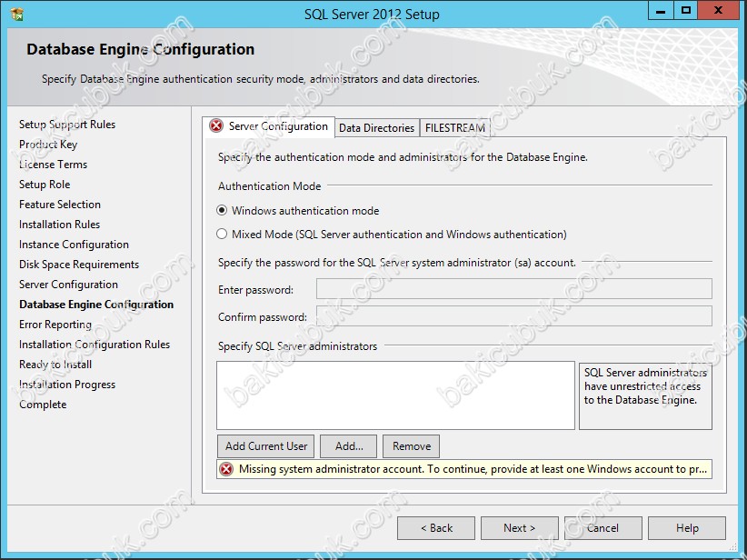This screenshot has width=747, height=560.
Task: Click the Product Key step
Action: click(48, 145)
